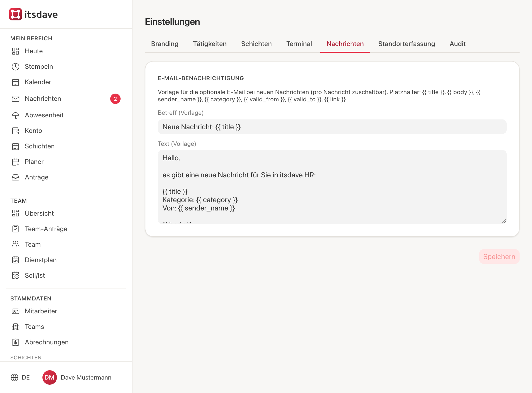Go to the Audit tab

457,44
